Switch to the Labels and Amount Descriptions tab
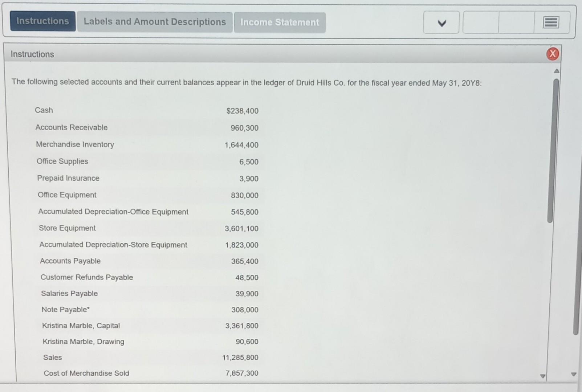 154,22
